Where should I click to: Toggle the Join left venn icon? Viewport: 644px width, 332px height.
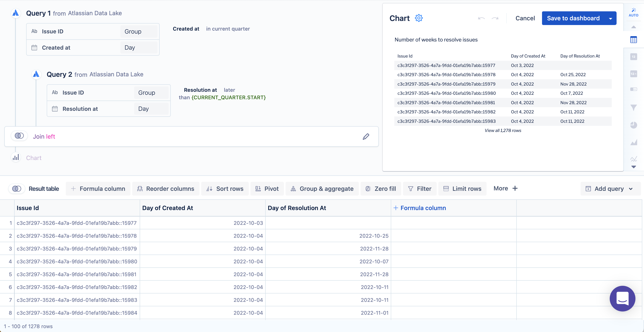coord(19,136)
